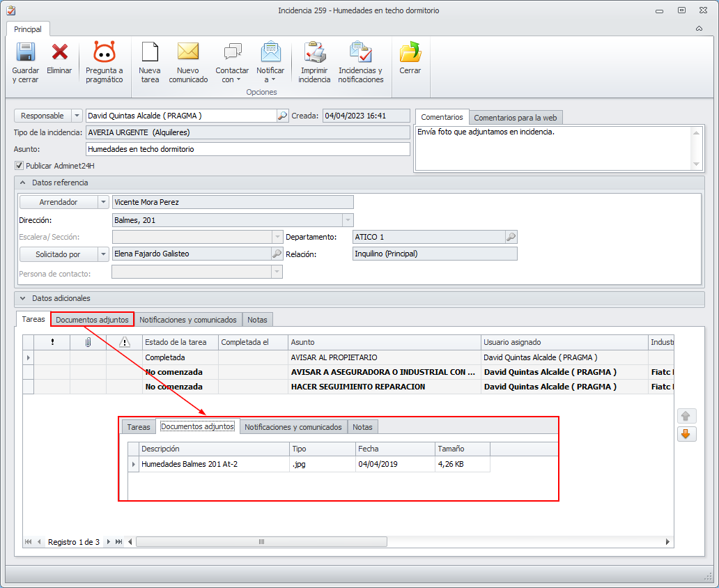
Task: Click the Eliminar red X icon
Action: pos(59,53)
